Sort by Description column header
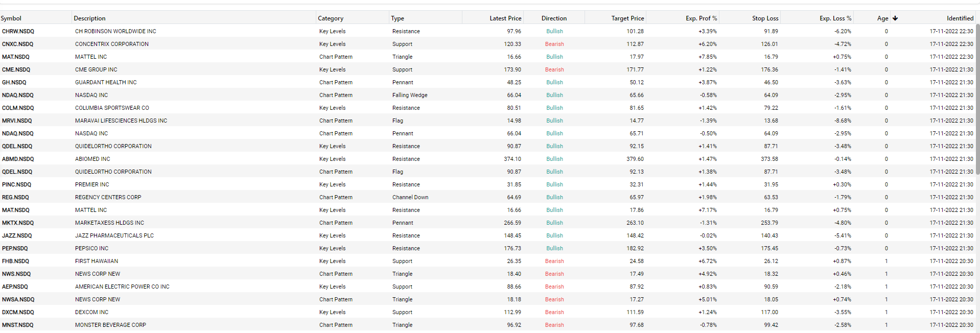The height and width of the screenshot is (333, 980). coord(89,18)
